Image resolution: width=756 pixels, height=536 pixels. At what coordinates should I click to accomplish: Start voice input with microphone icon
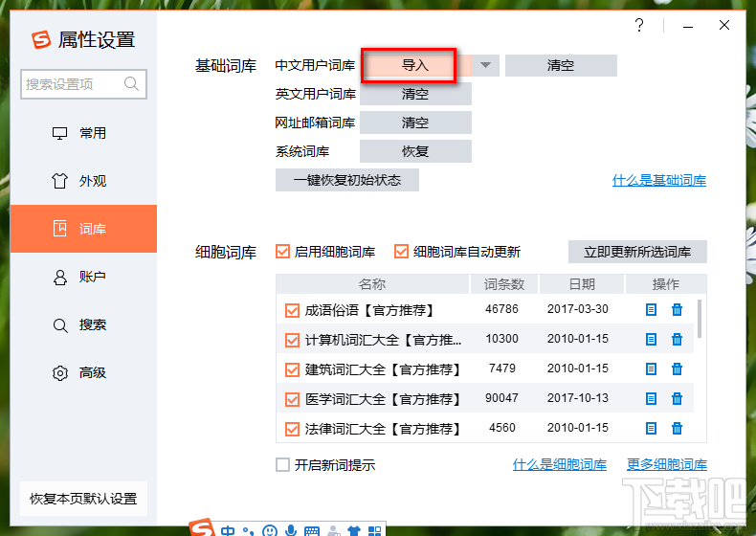coord(291,530)
